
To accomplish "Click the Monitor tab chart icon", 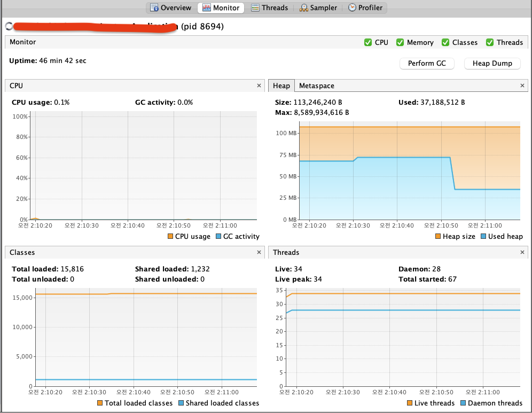I will 206,7.
